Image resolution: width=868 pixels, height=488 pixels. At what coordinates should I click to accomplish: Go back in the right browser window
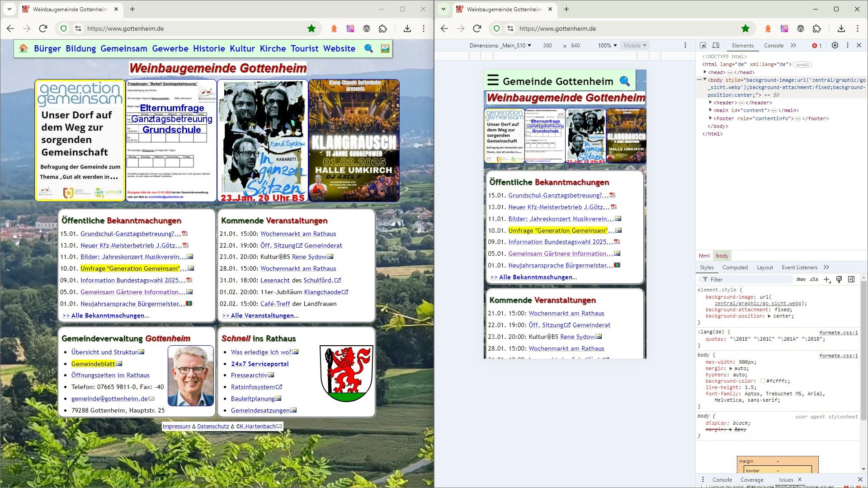point(444,28)
